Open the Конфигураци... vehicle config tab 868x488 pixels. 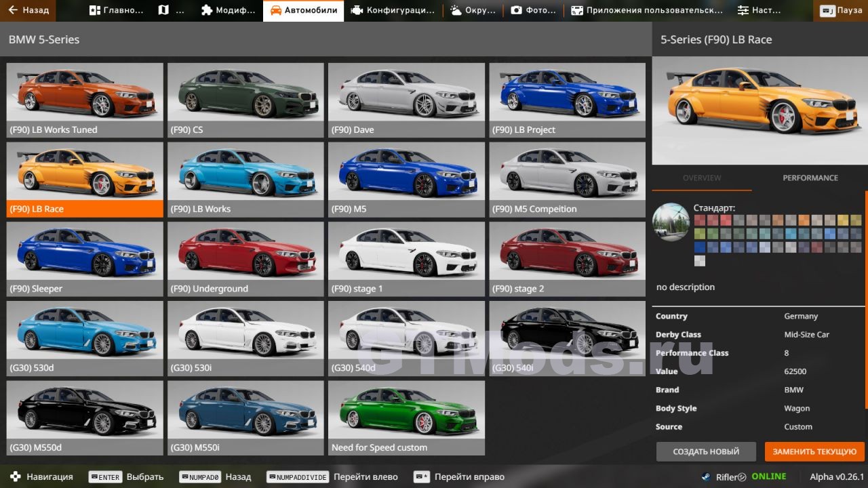(x=393, y=10)
